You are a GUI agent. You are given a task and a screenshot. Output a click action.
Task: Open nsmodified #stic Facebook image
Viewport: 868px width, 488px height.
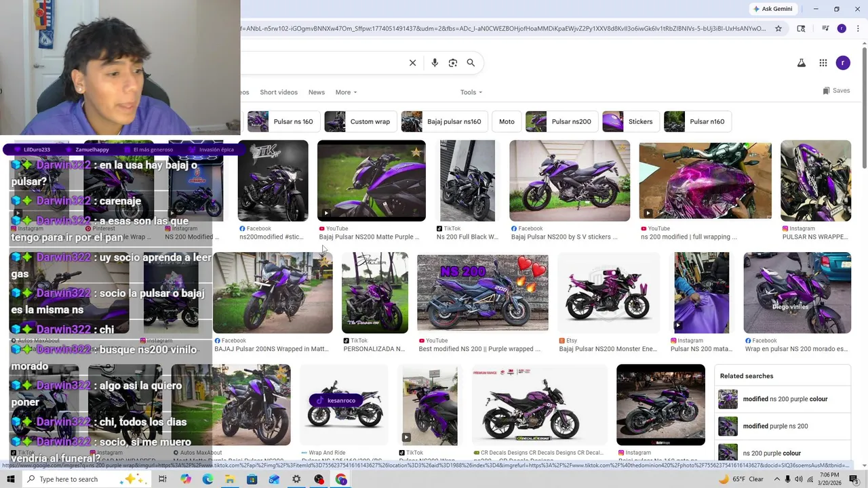(273, 181)
